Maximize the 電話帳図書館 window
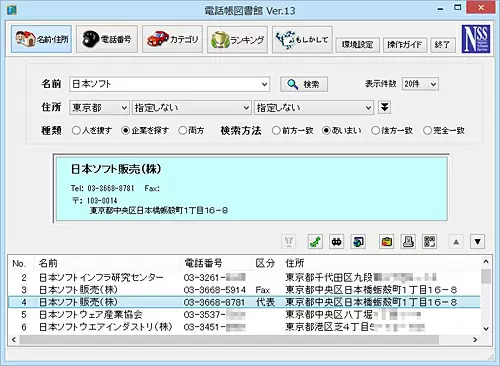The image size is (500, 366). pyautogui.click(x=458, y=7)
